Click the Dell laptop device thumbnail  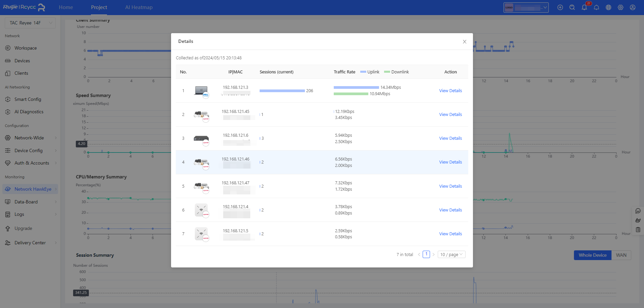click(x=201, y=91)
